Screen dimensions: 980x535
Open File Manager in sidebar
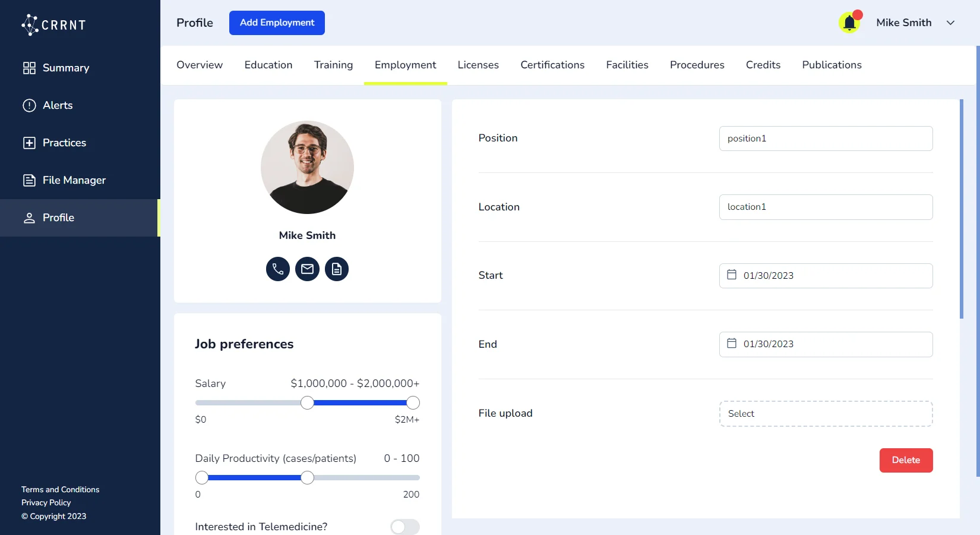tap(74, 180)
